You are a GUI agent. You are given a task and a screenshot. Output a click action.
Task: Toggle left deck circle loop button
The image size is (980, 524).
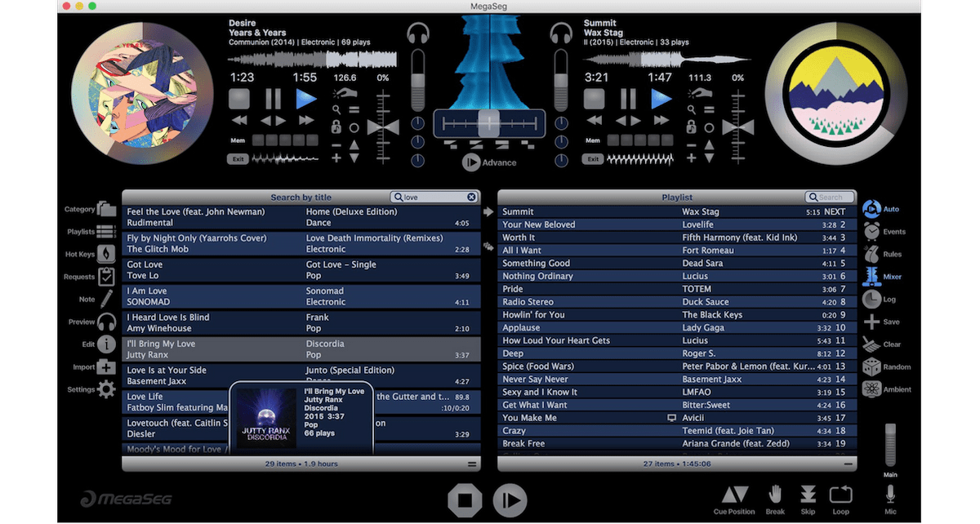(x=354, y=127)
